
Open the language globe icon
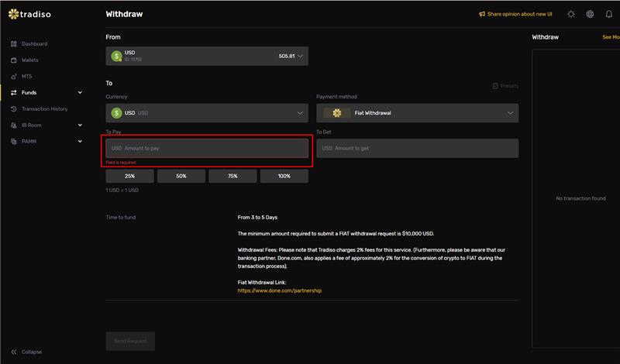pos(590,14)
